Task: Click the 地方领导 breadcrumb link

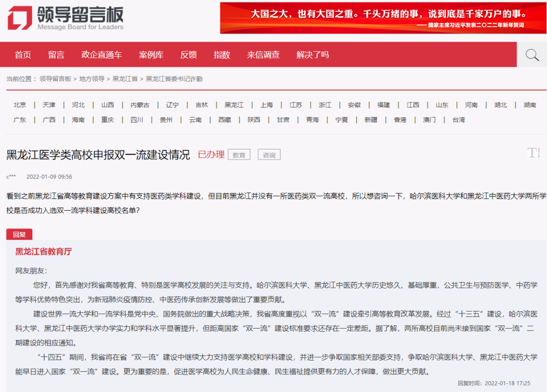Action: tap(92, 79)
